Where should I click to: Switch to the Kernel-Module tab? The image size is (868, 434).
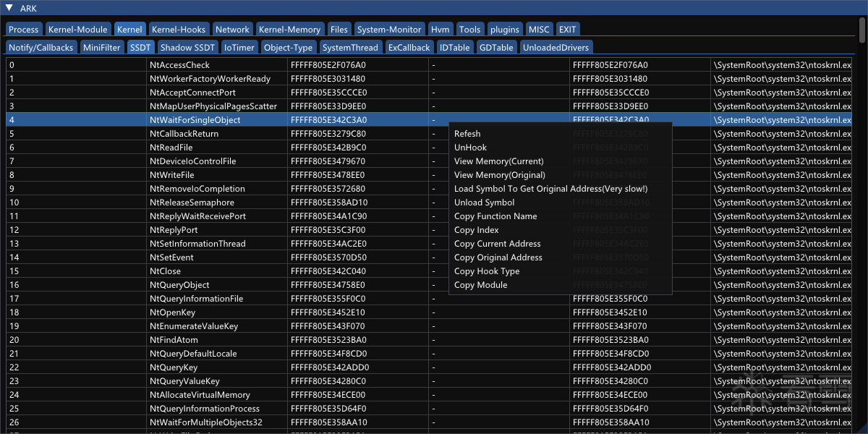pos(78,30)
